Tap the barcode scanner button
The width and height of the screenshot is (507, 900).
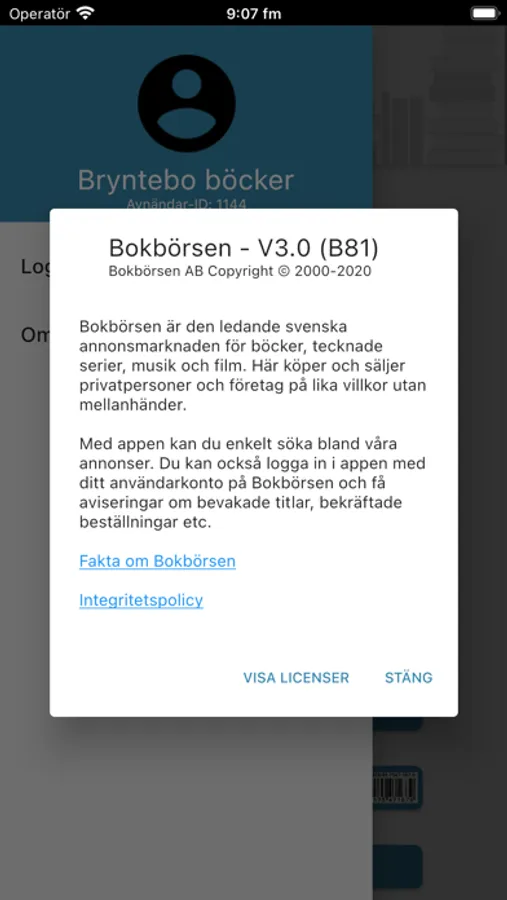(397, 788)
